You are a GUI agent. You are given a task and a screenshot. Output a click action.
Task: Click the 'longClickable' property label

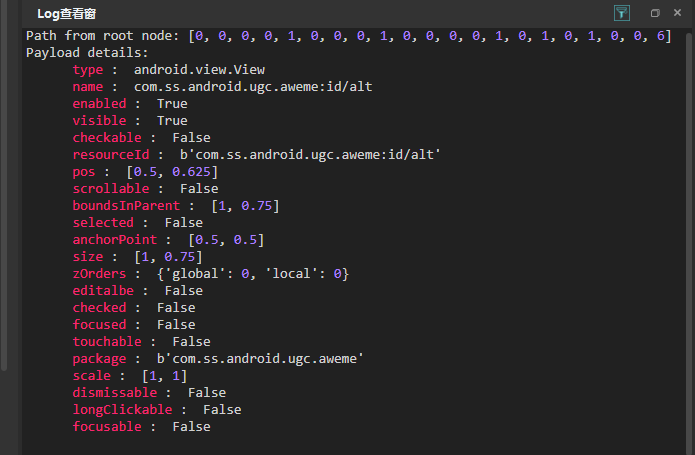coord(122,410)
